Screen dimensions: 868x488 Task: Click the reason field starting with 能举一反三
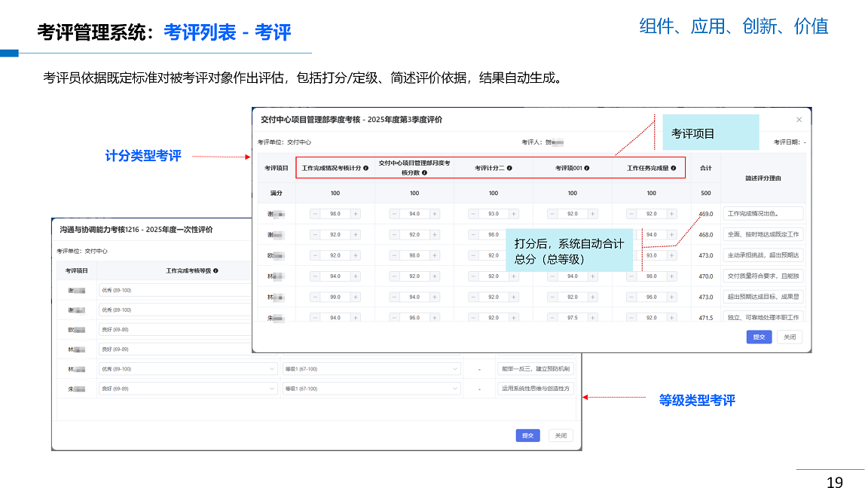click(536, 369)
